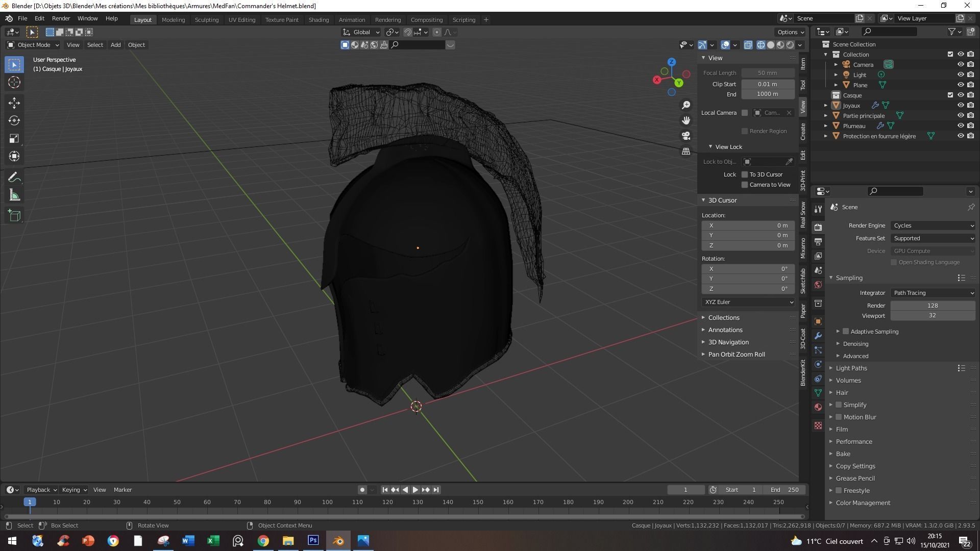Open the Render Engine Cycles dropdown
Screen dimensions: 980x551
click(x=933, y=226)
